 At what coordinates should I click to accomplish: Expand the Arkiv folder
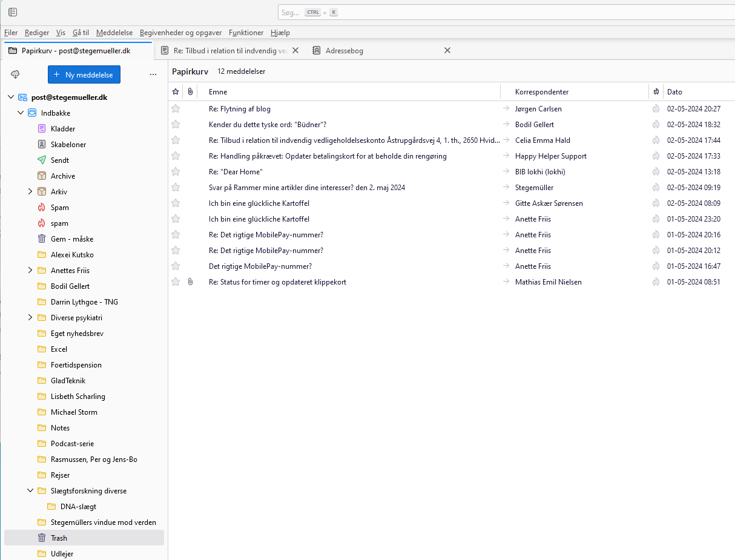pos(30,192)
